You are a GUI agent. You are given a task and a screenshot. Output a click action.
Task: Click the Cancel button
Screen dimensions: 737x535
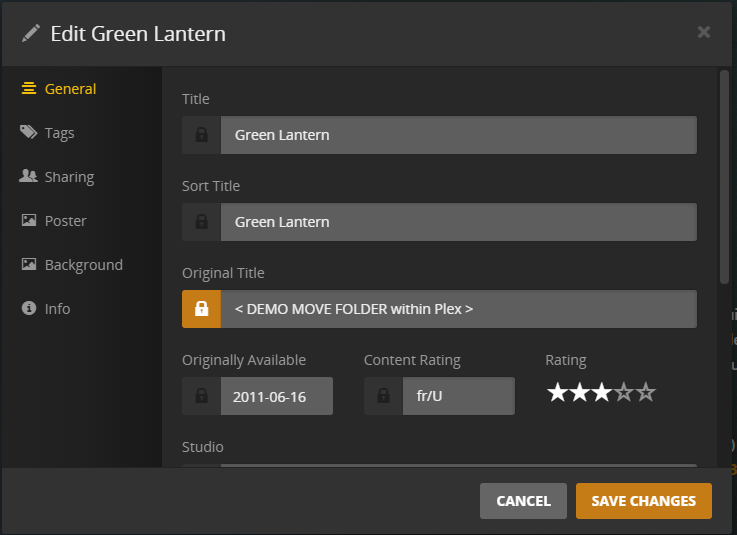pos(523,501)
